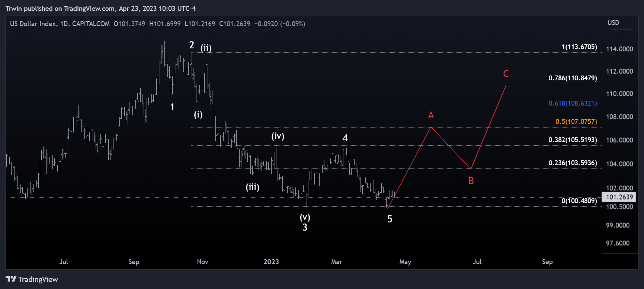Image resolution: width=644 pixels, height=289 pixels.
Task: Click the close value C101.2639 in header
Action: coord(235,24)
